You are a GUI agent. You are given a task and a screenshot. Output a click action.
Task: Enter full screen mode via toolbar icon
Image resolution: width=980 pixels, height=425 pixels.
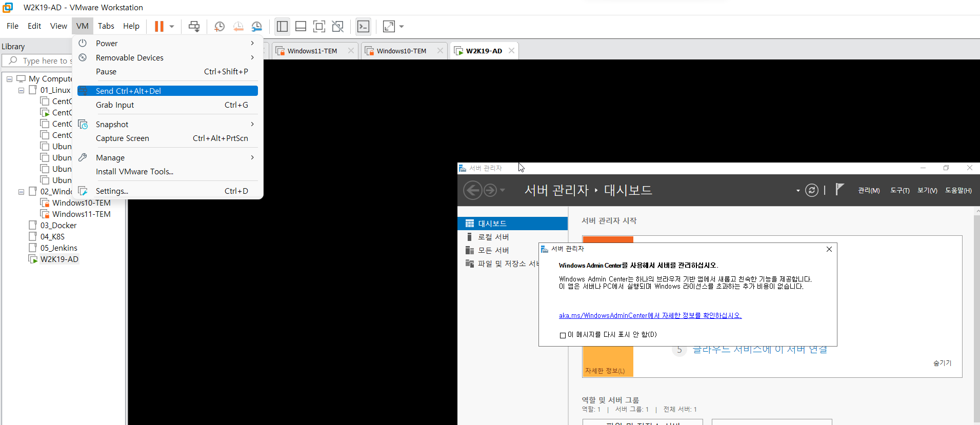(x=319, y=26)
